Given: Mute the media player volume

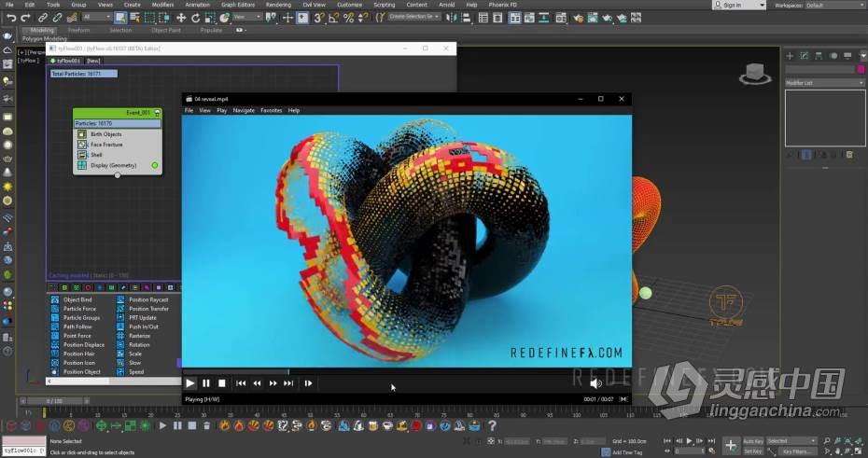Looking at the screenshot, I should point(595,382).
